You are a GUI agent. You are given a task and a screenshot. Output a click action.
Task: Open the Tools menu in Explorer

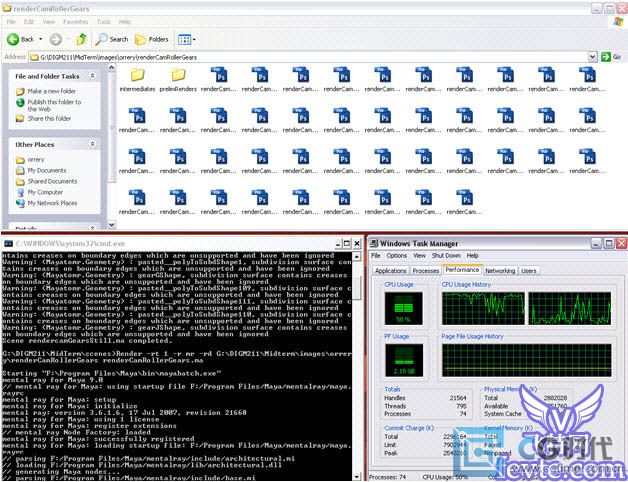point(104,22)
